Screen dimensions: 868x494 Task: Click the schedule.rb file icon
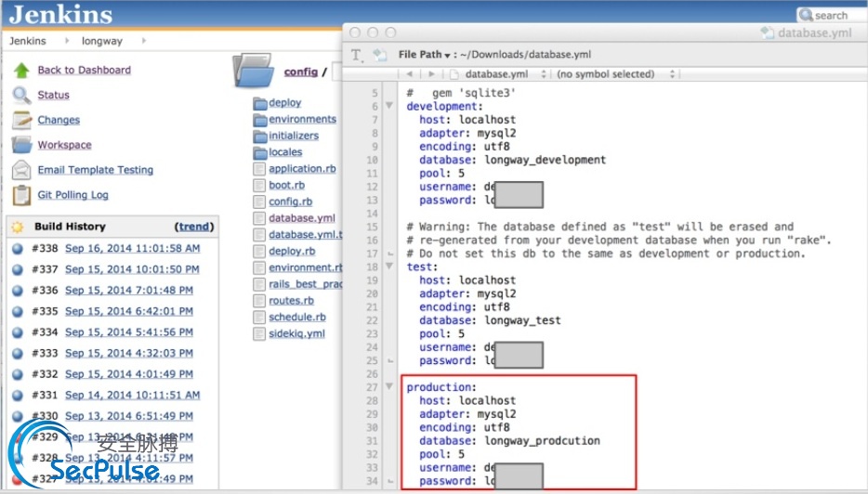(259, 318)
